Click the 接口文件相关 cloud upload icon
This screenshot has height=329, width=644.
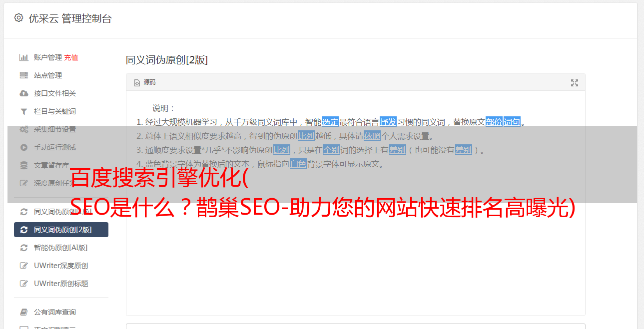pos(23,93)
